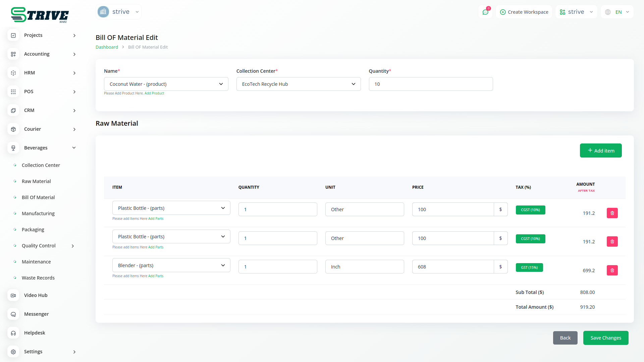Click delete icon on first Plastic Bottle row
The height and width of the screenshot is (362, 644).
[x=612, y=213]
